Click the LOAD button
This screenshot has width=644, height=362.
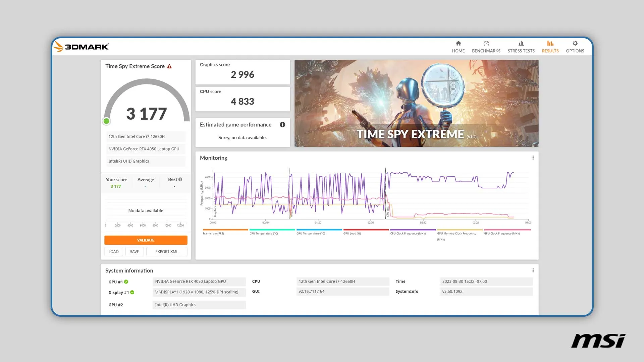coord(113,252)
